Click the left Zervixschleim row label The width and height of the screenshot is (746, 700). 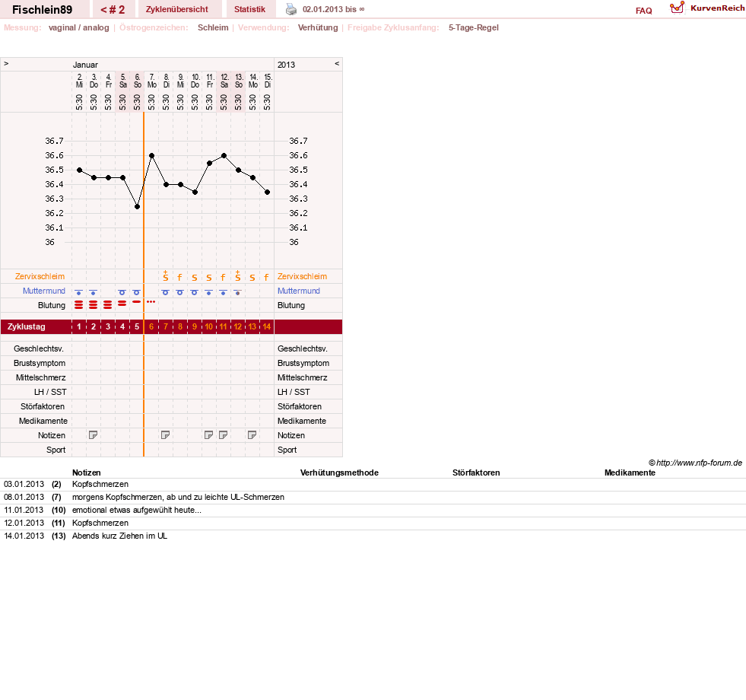[x=40, y=276]
